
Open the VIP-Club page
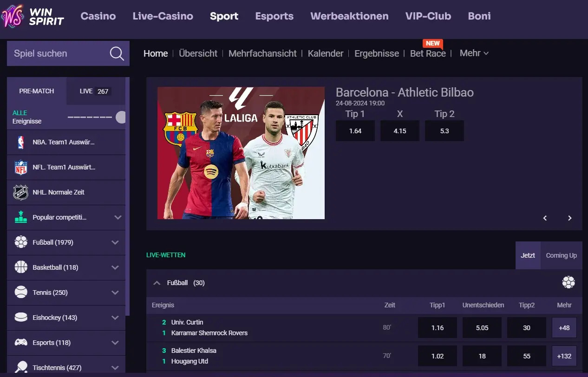428,16
